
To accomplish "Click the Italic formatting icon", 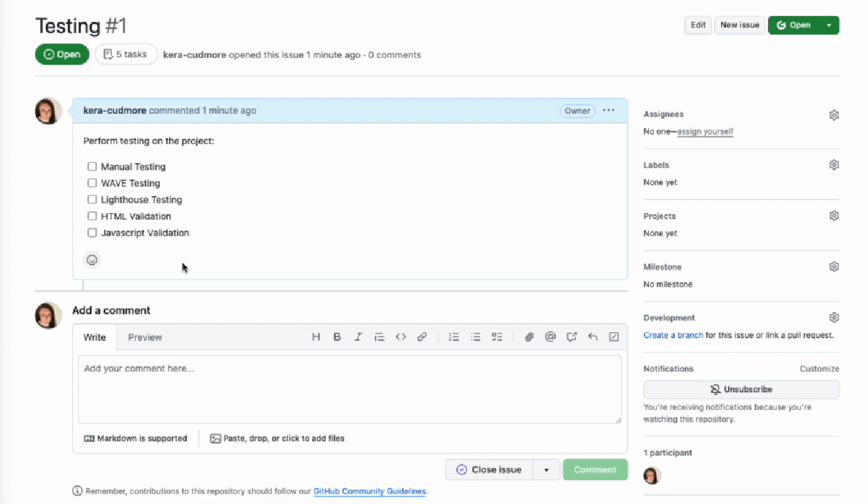I will click(x=358, y=336).
